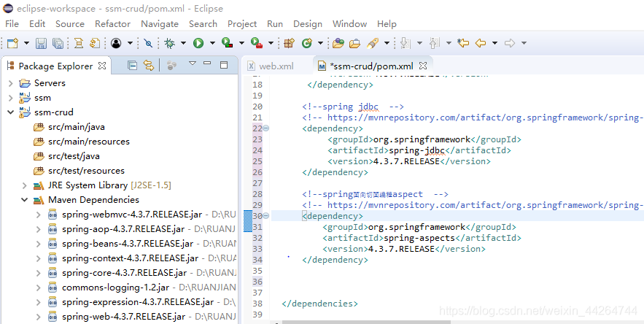Click the Back navigation arrow icon
Viewport: 644px width, 324px height.
point(481,43)
